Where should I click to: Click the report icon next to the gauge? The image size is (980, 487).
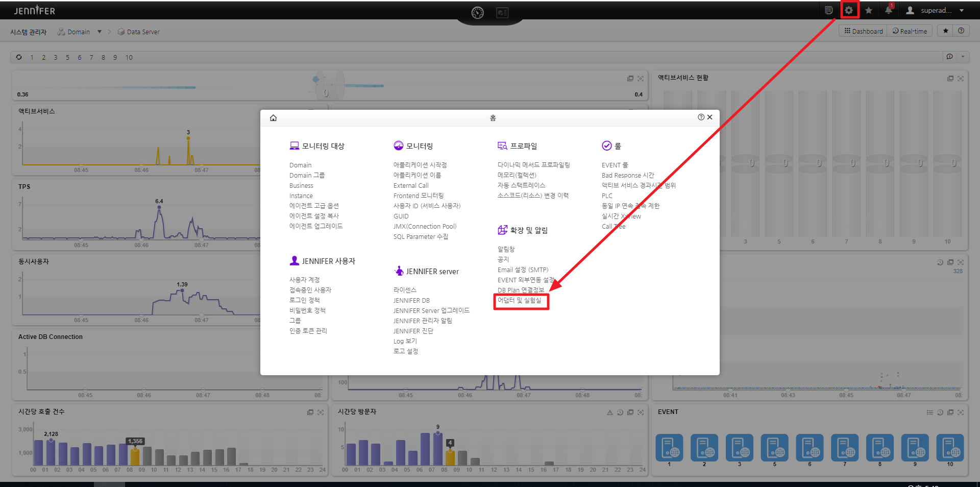502,13
